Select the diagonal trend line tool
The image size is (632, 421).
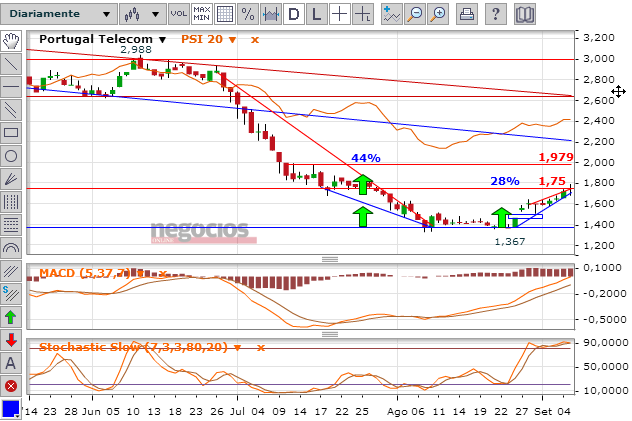click(x=11, y=64)
